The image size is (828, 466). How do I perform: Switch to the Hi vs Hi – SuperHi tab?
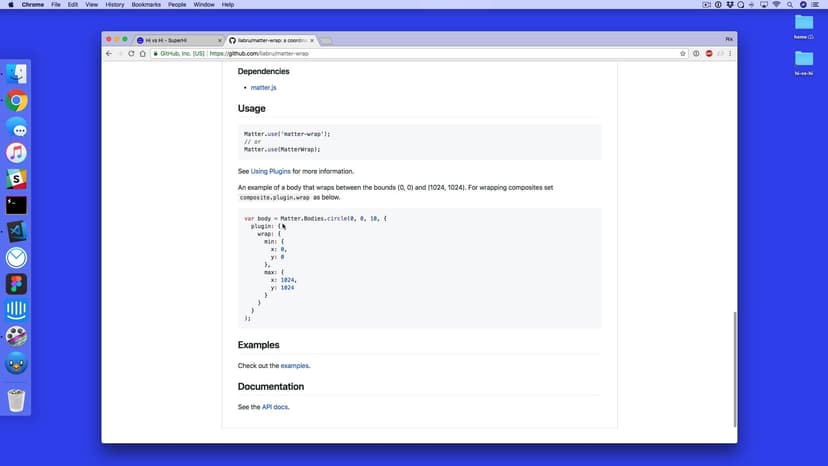pyautogui.click(x=175, y=40)
